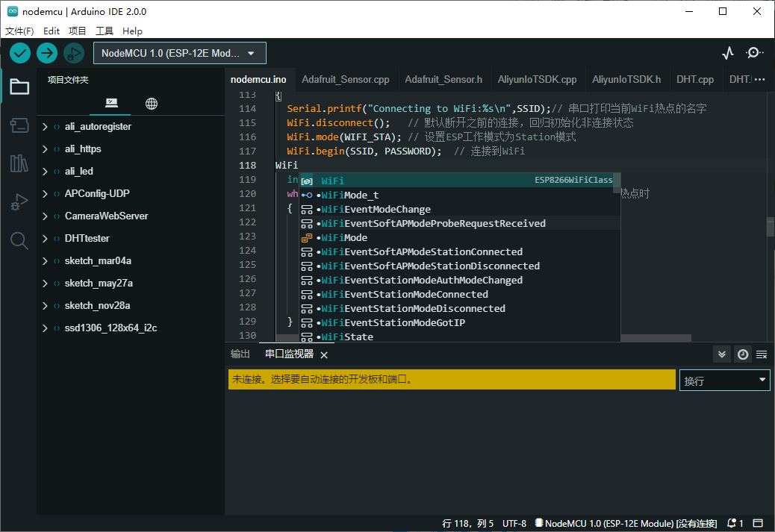Select sketch_nov28a in sketchbook
Screen dimensions: 775x532
coord(97,305)
